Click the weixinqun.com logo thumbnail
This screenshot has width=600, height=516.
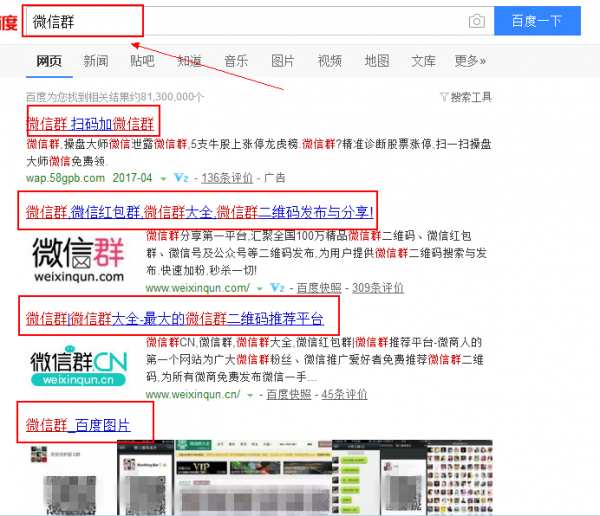pos(78,259)
